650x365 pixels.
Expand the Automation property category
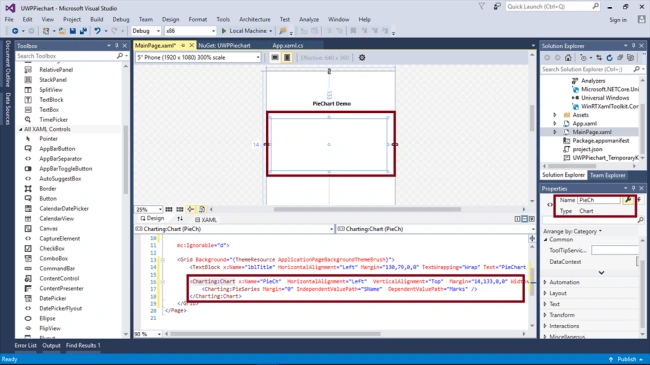[546, 282]
